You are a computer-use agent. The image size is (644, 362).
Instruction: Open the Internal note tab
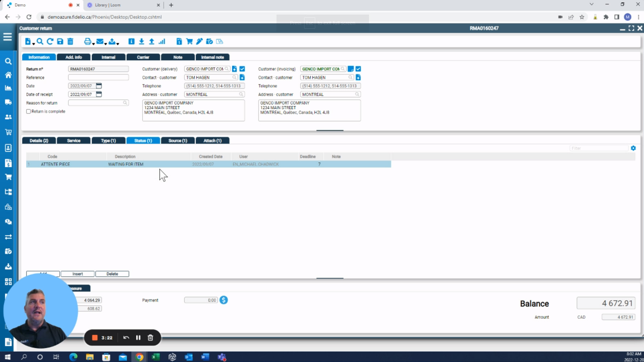click(x=212, y=57)
